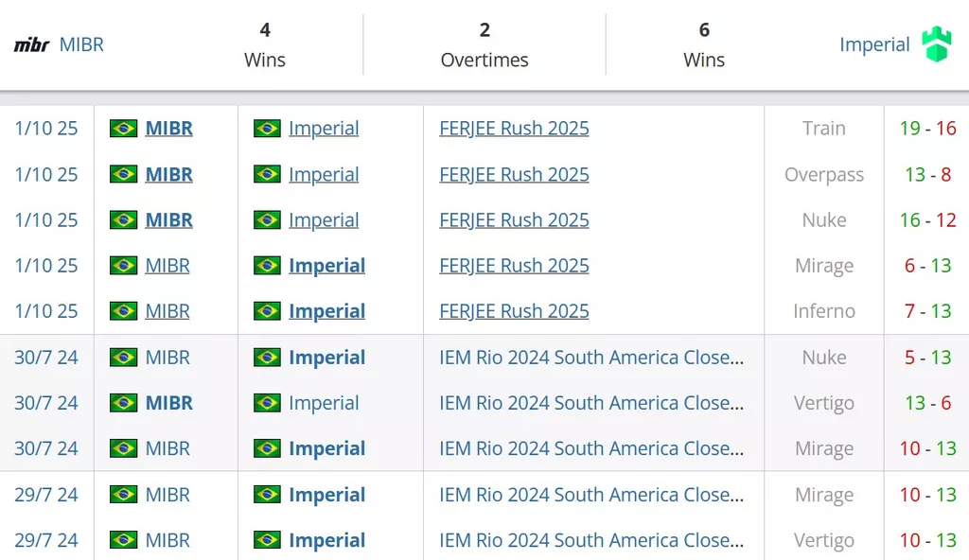Select bold MIBR link in Overpass row
The width and height of the screenshot is (969, 560).
168,175
